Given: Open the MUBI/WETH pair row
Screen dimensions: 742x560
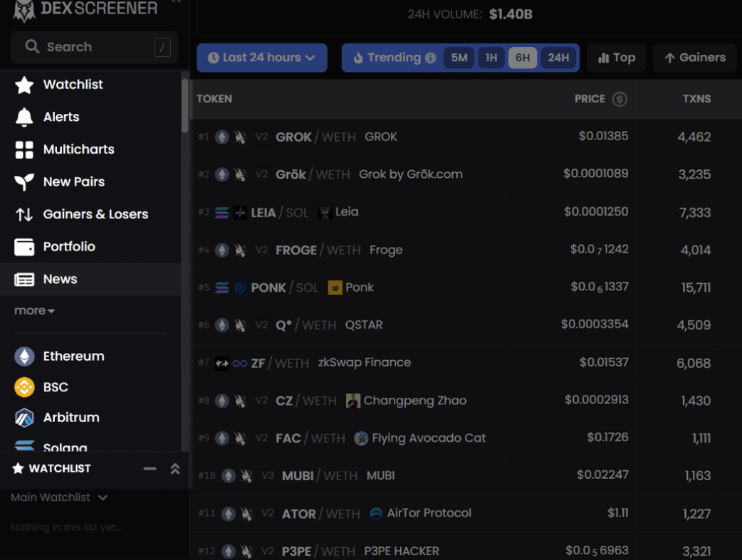Looking at the screenshot, I should click(x=466, y=476).
